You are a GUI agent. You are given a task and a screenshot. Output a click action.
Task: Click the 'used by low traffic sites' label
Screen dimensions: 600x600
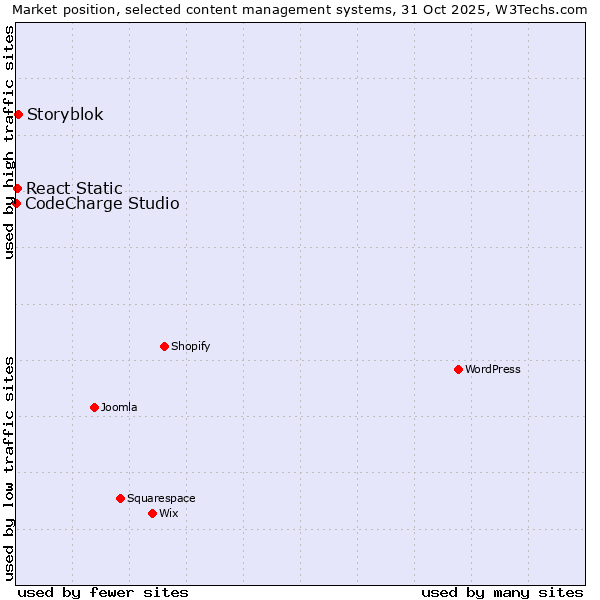pyautogui.click(x=9, y=468)
